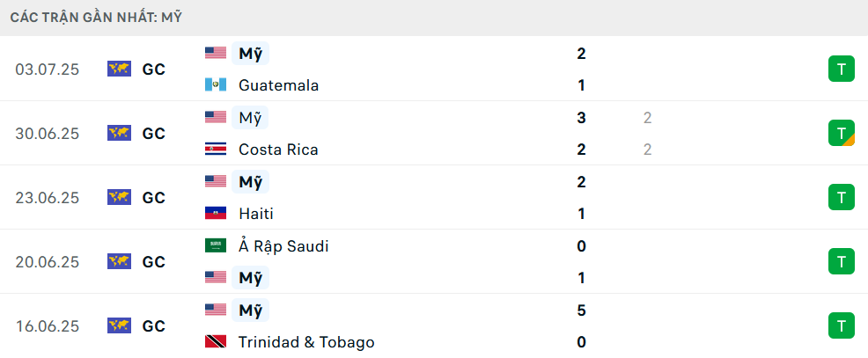The height and width of the screenshot is (358, 868).
Task: Click the T badge for Trinidad & Tobago match
Action: click(x=842, y=325)
